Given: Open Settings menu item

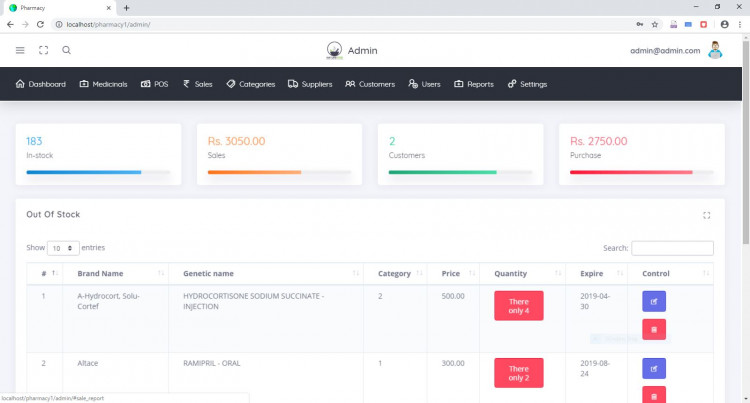Looking at the screenshot, I should [527, 84].
